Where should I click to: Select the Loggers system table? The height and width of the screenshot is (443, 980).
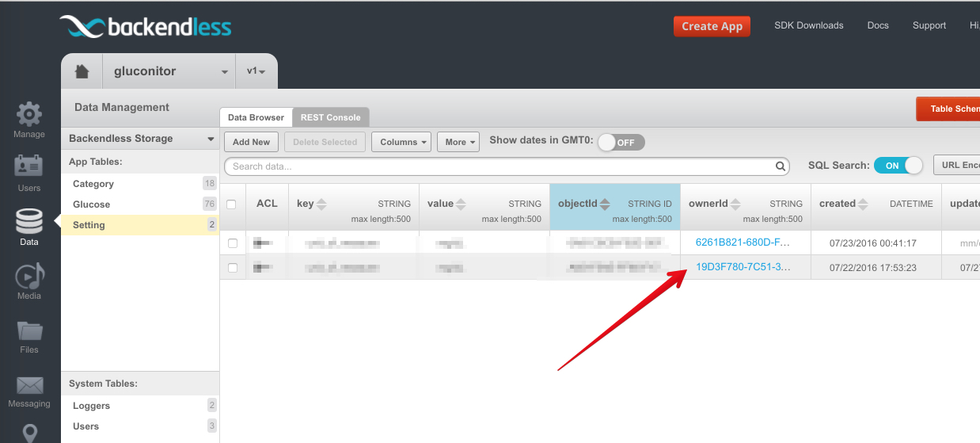click(140, 406)
